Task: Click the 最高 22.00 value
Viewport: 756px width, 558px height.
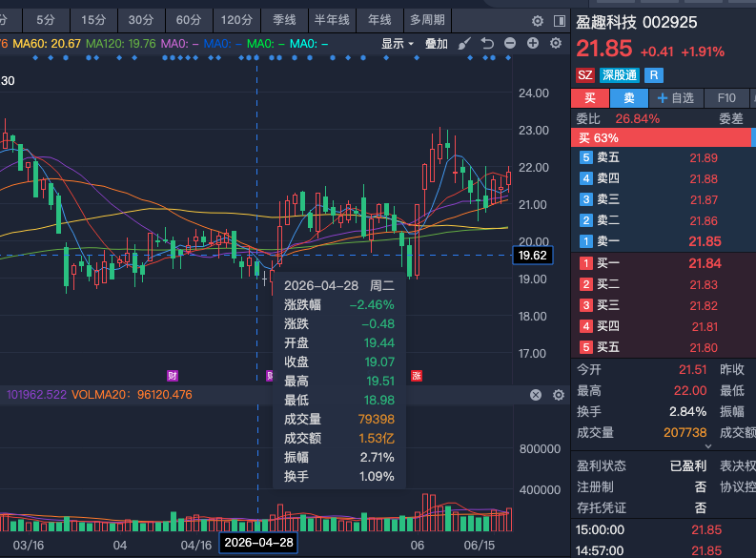Action: click(x=690, y=391)
